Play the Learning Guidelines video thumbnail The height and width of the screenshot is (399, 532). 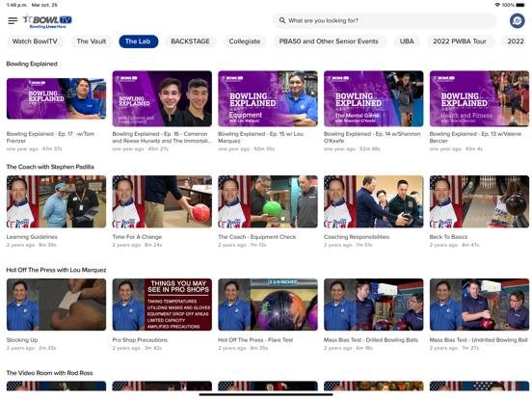[56, 201]
